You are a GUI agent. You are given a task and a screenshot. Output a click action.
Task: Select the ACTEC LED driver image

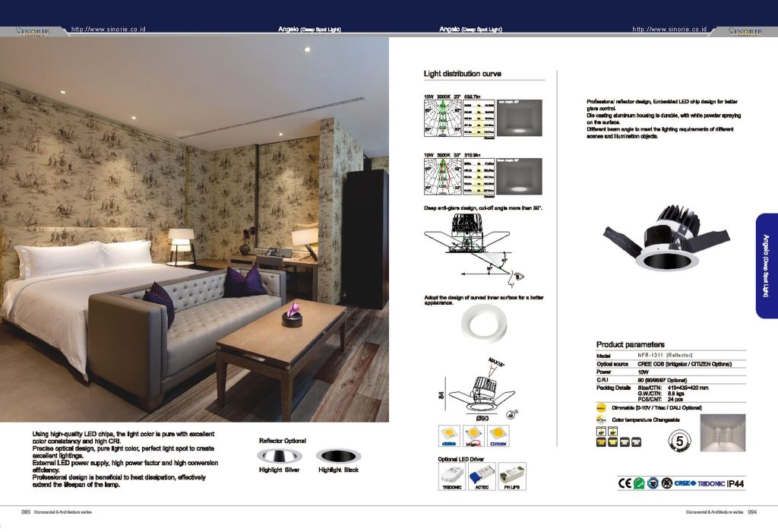click(x=483, y=475)
